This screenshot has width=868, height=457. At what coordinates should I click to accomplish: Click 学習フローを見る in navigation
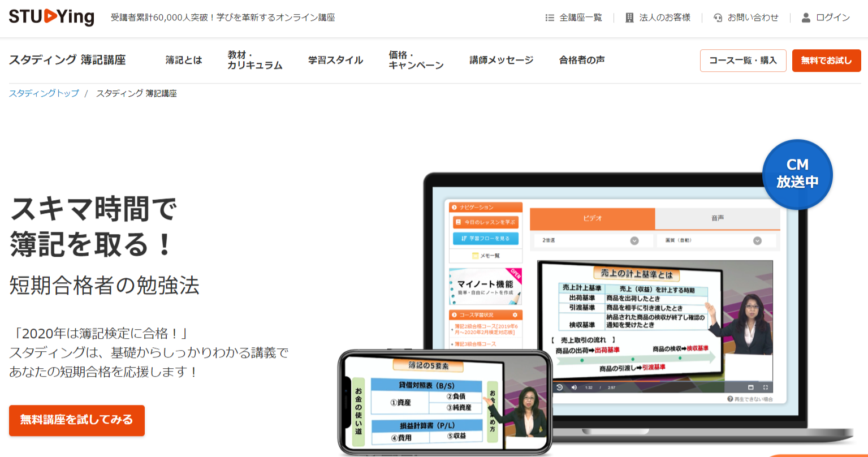pyautogui.click(x=486, y=239)
